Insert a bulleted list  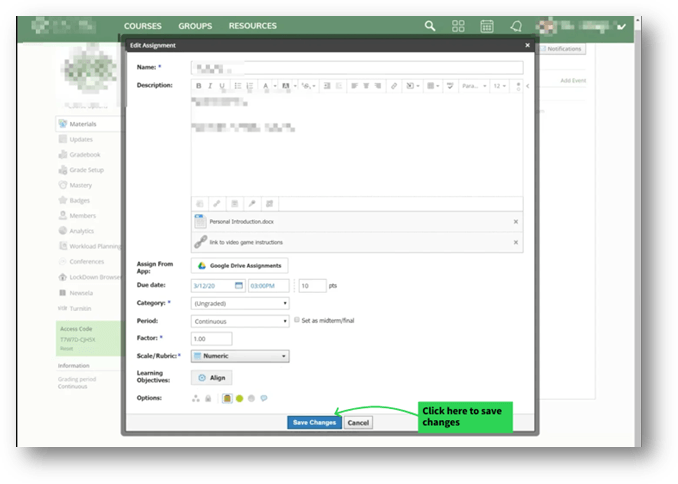click(237, 86)
